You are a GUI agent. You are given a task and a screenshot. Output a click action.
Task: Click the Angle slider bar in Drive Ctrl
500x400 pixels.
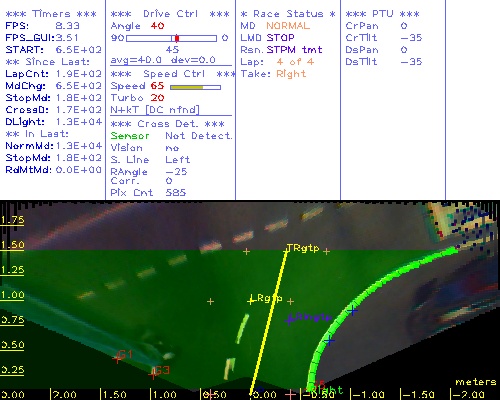click(171, 38)
